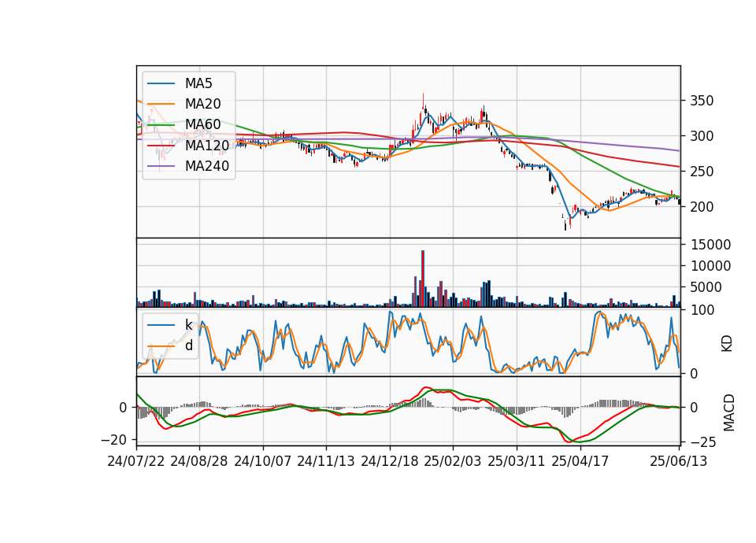Viewport: 756px width, 543px height.
Task: Click the -20 MACD left axis label
Action: tap(113, 440)
